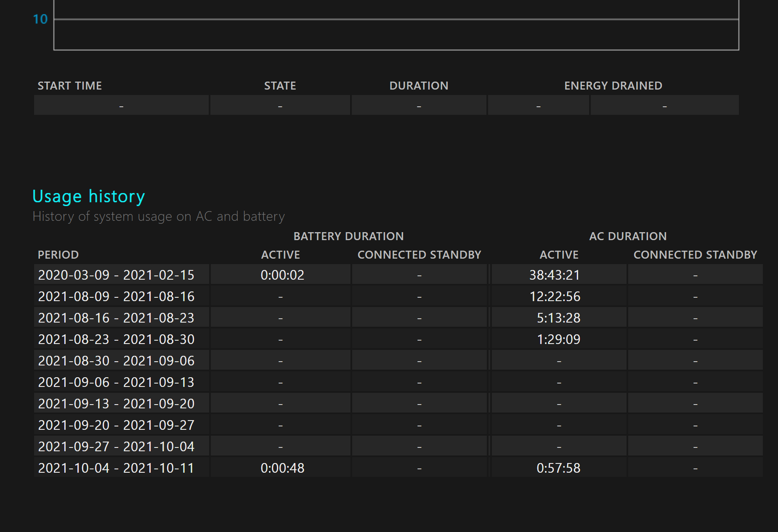Click the 1:29:09 AC active value
Viewport: 778px width, 532px height.
click(x=558, y=339)
